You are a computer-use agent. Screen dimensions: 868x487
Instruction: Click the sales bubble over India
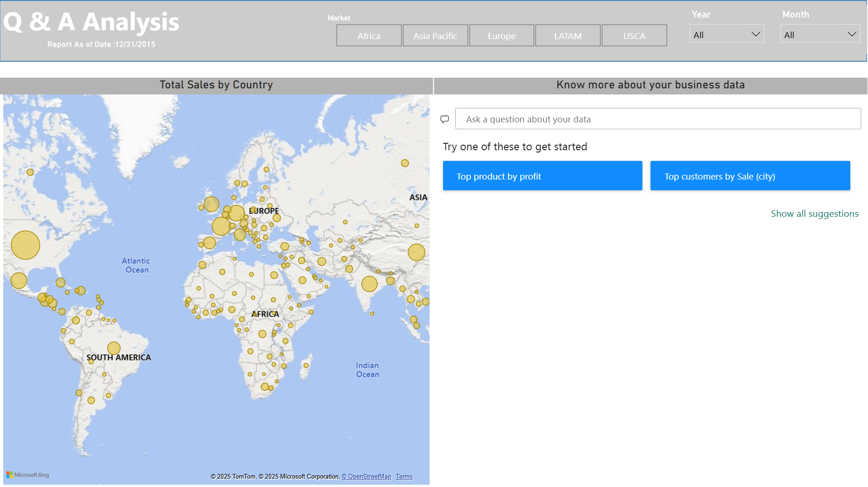click(370, 284)
